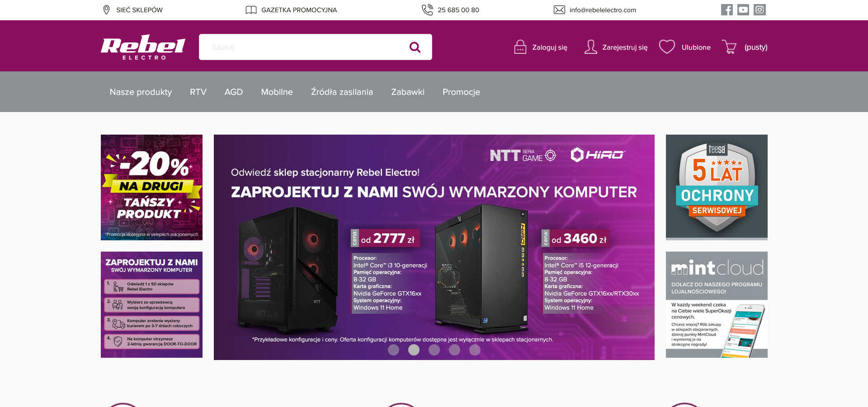Screen dimensions: 868x407
Task: Click the shopping cart icon
Action: [729, 47]
